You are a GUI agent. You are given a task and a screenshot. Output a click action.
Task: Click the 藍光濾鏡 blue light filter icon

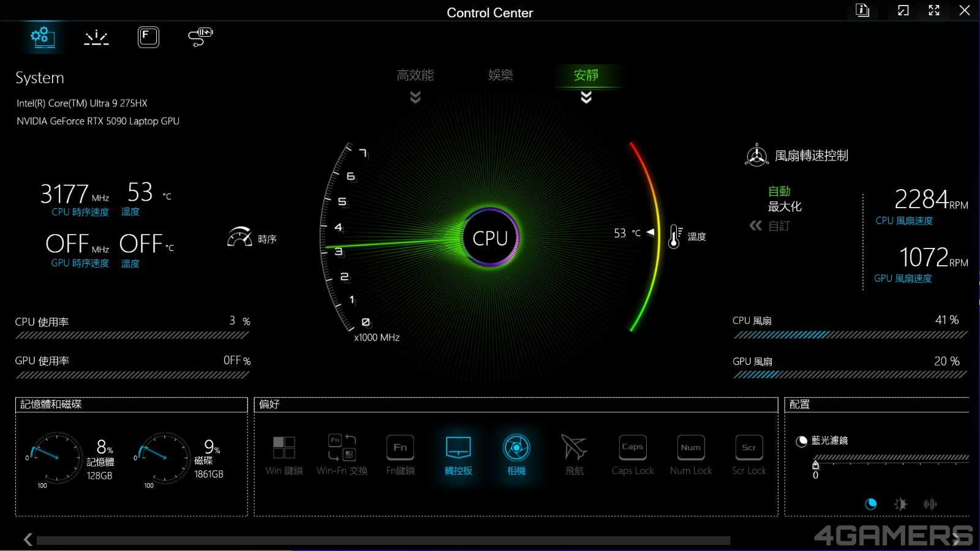pyautogui.click(x=801, y=441)
